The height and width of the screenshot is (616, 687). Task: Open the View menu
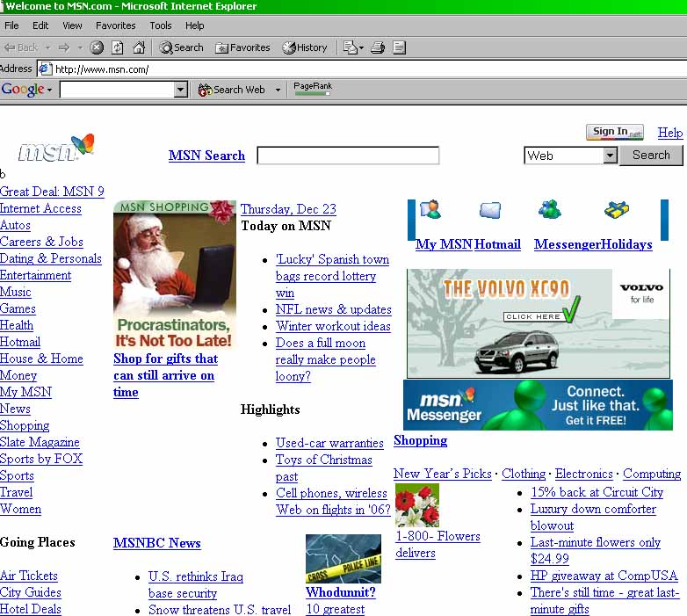72,25
